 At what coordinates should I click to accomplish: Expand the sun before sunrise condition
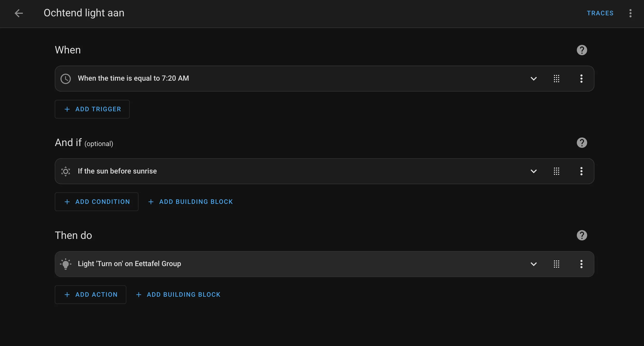point(533,171)
